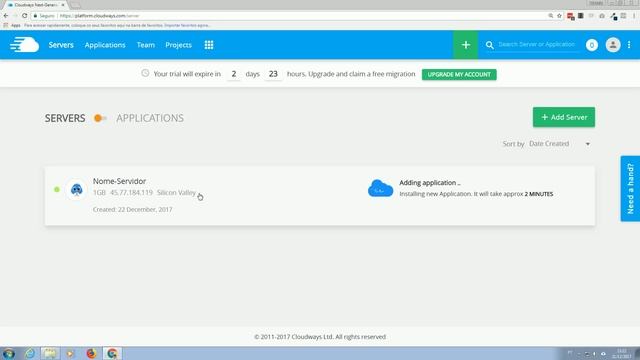The height and width of the screenshot is (360, 640).
Task: Click server IP 45.77.184.119
Action: pyautogui.click(x=131, y=193)
